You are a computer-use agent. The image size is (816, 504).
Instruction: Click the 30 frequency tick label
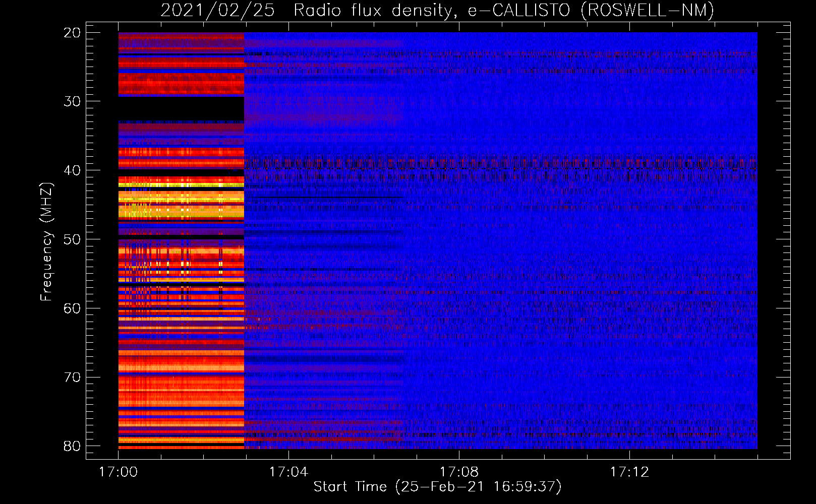(73, 101)
